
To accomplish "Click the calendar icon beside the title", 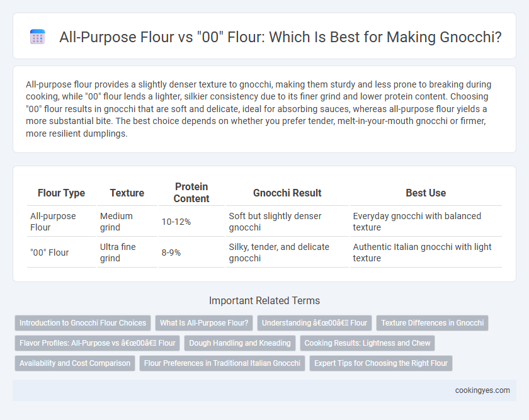I will point(37,37).
